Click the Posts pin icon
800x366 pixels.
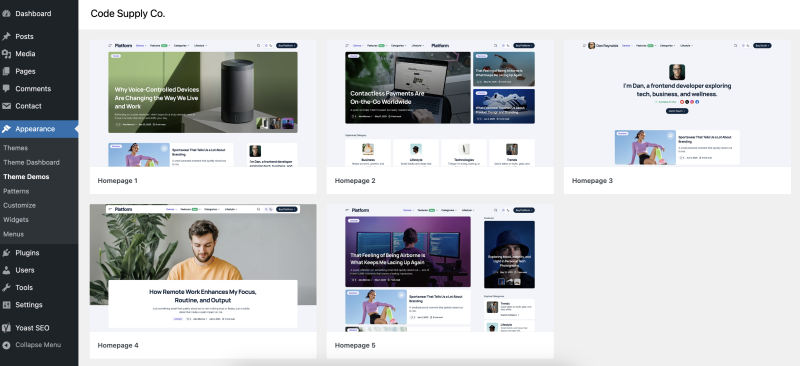(x=6, y=37)
